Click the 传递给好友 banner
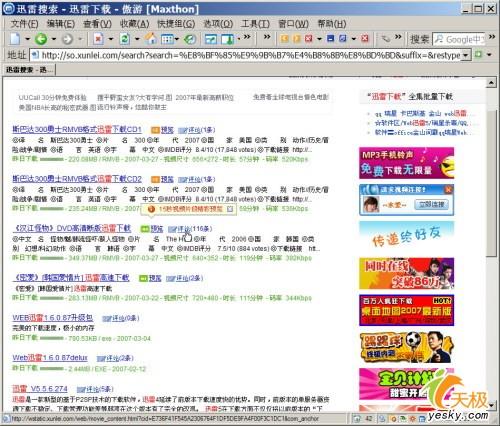The width and height of the screenshot is (500, 426). pos(406,236)
